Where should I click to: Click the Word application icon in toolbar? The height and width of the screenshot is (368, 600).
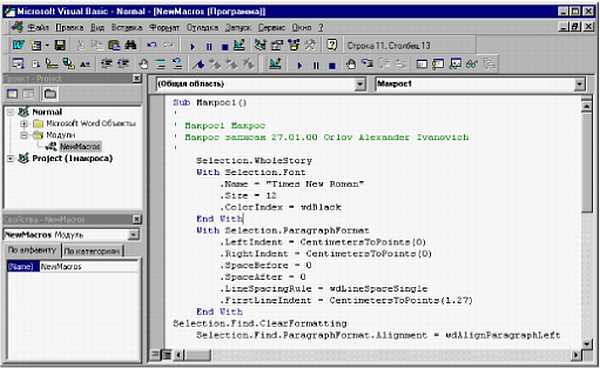point(18,45)
